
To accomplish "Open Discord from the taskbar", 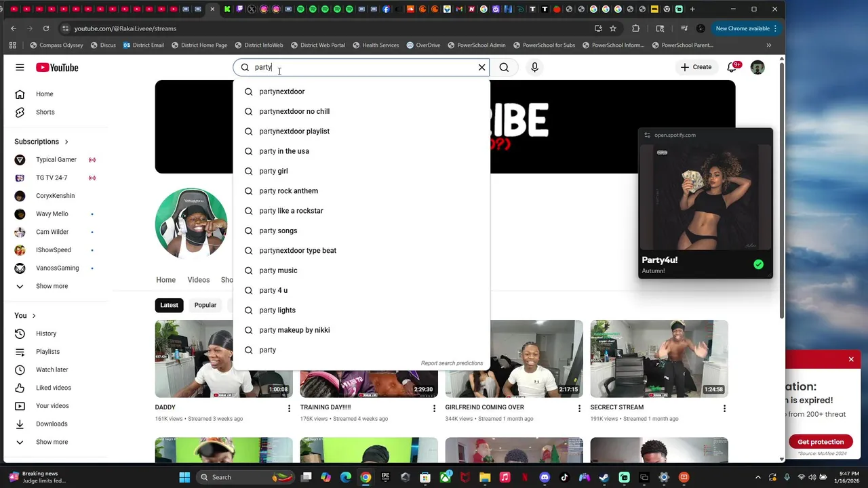I will [545, 477].
